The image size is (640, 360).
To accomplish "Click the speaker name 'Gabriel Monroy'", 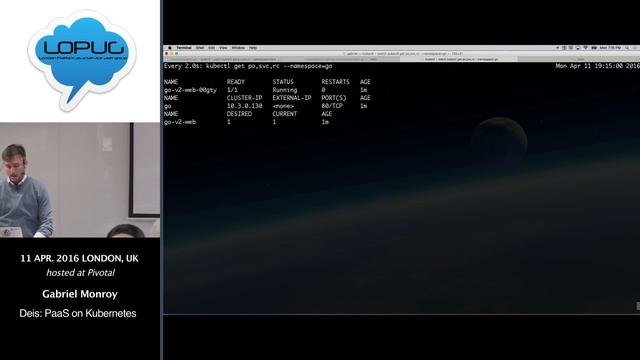I will pyautogui.click(x=80, y=294).
